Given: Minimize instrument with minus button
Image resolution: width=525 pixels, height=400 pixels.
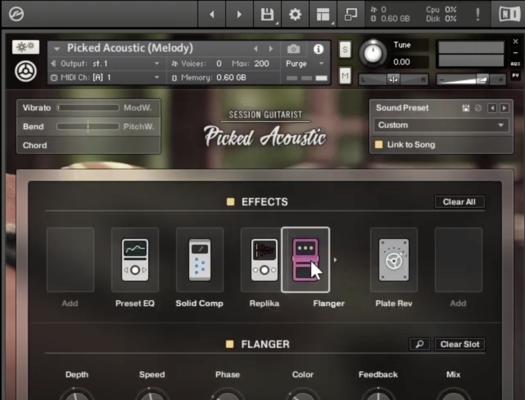Looking at the screenshot, I should pyautogui.click(x=515, y=53).
